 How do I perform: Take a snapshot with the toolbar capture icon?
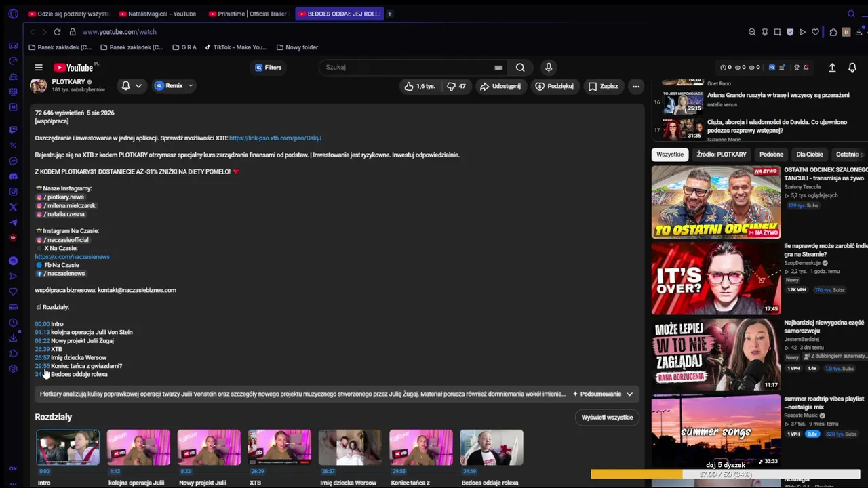[777, 32]
